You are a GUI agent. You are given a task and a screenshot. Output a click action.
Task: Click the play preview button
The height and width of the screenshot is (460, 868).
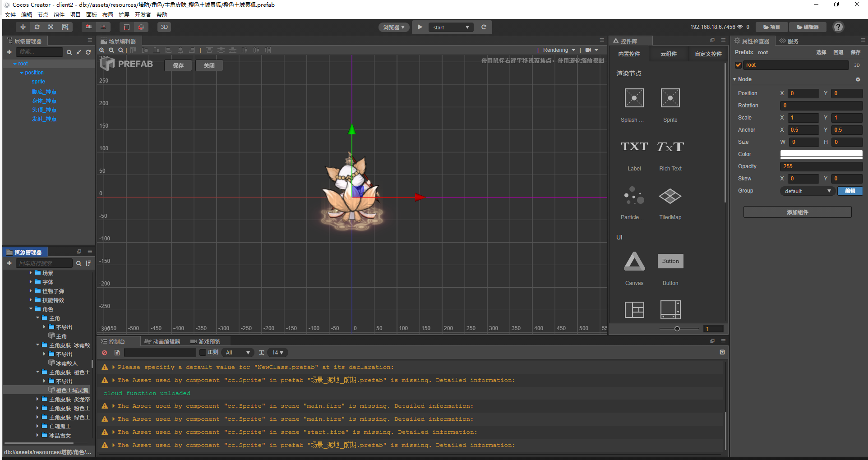point(420,27)
